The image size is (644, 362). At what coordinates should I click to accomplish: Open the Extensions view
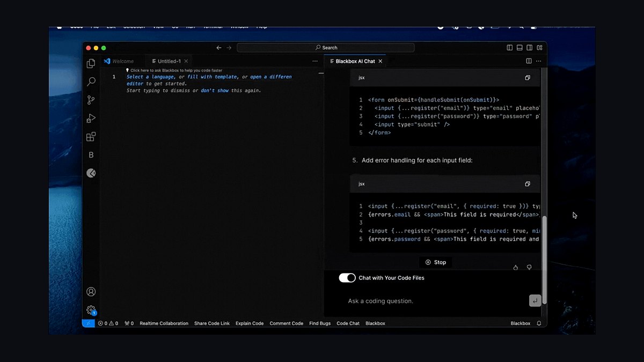click(x=91, y=136)
